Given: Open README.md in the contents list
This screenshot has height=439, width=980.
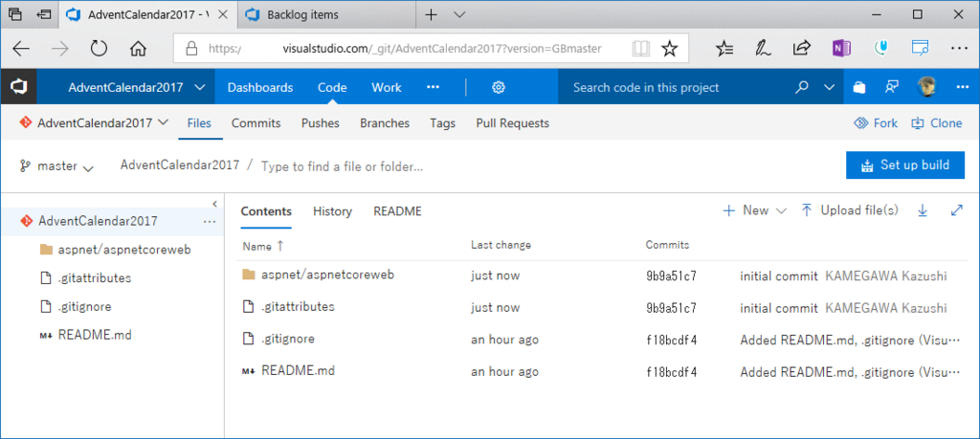Looking at the screenshot, I should coord(299,371).
